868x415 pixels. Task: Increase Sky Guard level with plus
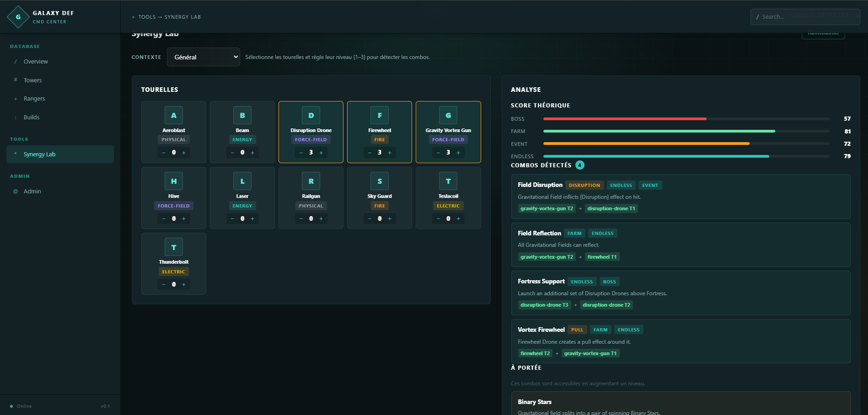coord(390,218)
